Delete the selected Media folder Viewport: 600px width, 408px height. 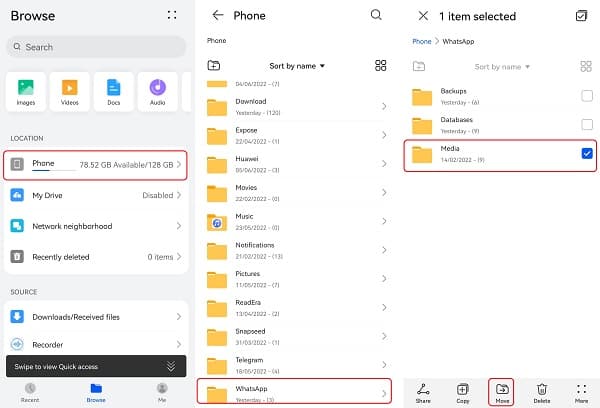click(x=542, y=393)
